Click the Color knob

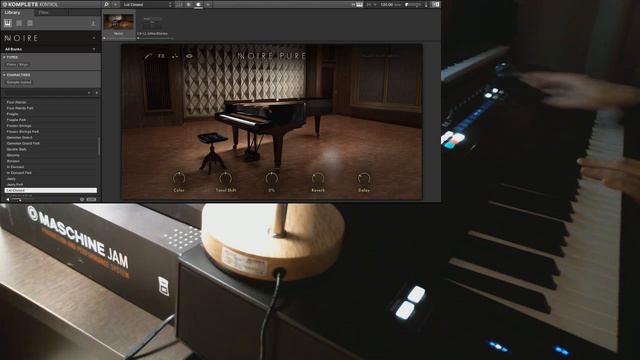[179, 178]
